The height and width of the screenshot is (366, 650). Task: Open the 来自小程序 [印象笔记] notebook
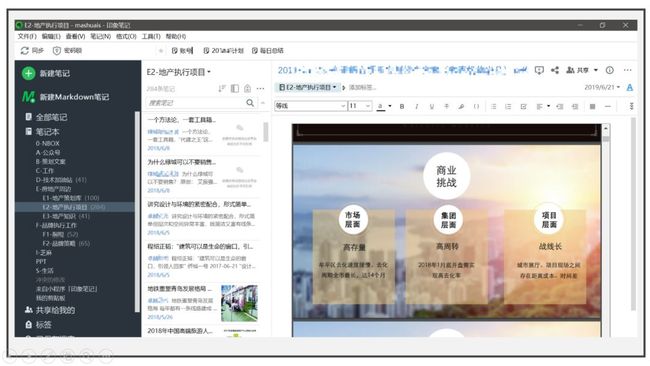pyautogui.click(x=66, y=289)
